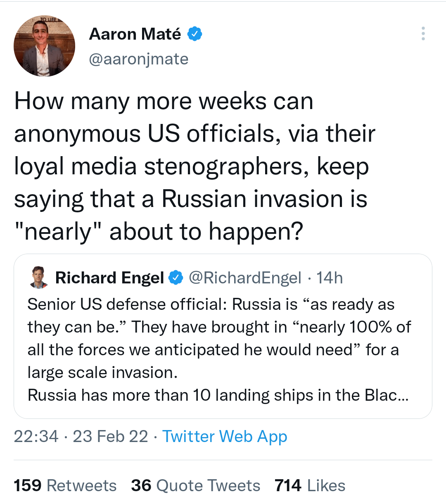Click the 'large scale invasion.' line
This screenshot has width=446, height=504.
point(102,373)
